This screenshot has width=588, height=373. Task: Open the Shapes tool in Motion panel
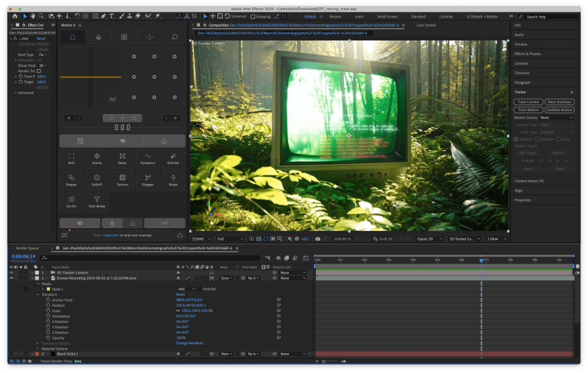tap(71, 180)
